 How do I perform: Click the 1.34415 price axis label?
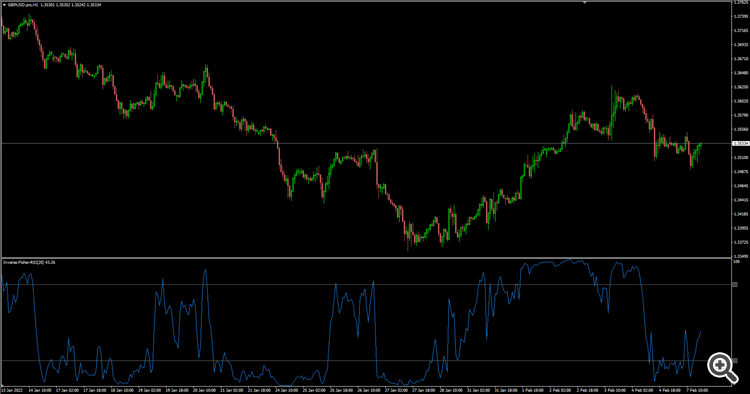[741, 200]
